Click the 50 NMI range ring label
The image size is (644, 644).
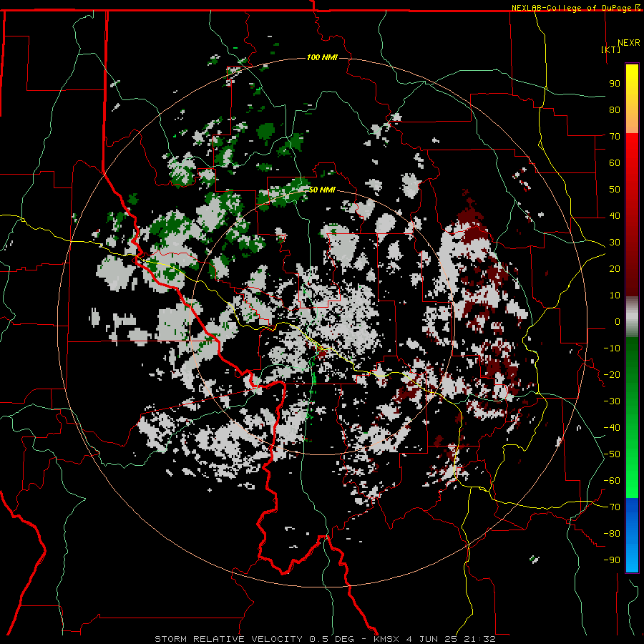(x=322, y=190)
